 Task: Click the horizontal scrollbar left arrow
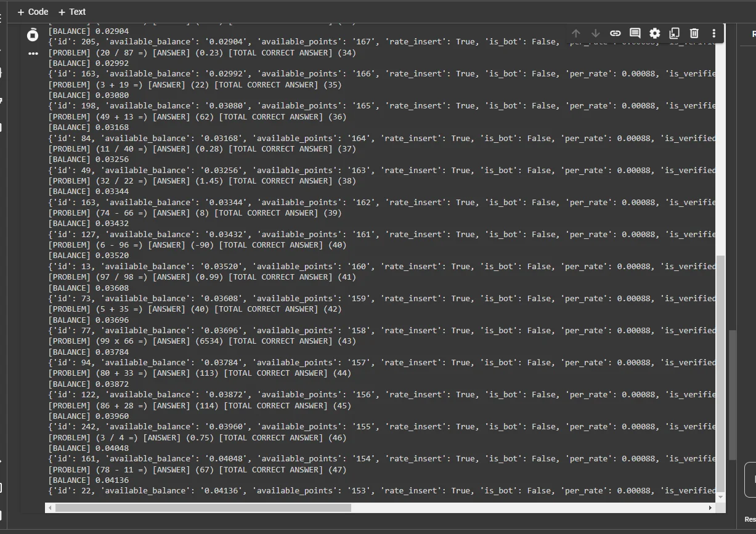[49, 508]
